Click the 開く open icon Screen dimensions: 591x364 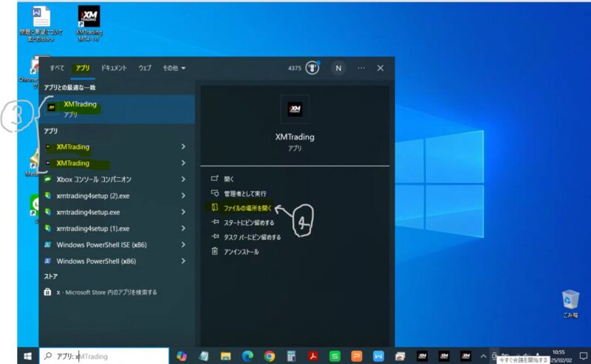(x=214, y=179)
